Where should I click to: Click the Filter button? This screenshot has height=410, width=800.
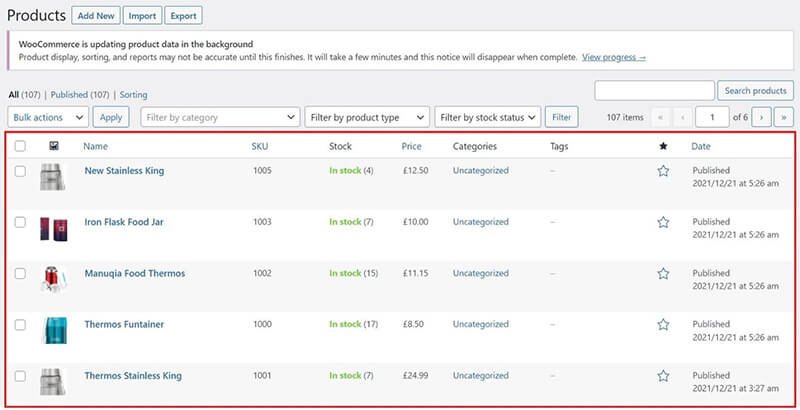click(x=561, y=117)
